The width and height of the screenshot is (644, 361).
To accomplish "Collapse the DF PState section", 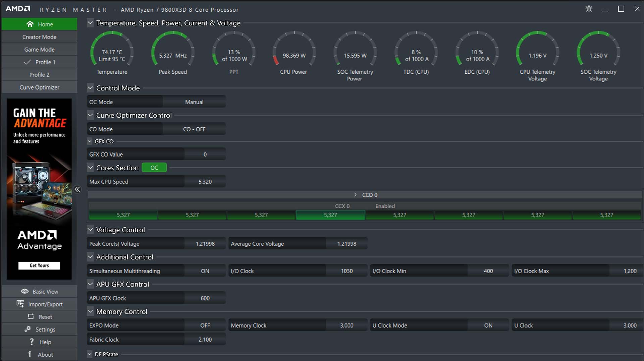I will pyautogui.click(x=90, y=354).
